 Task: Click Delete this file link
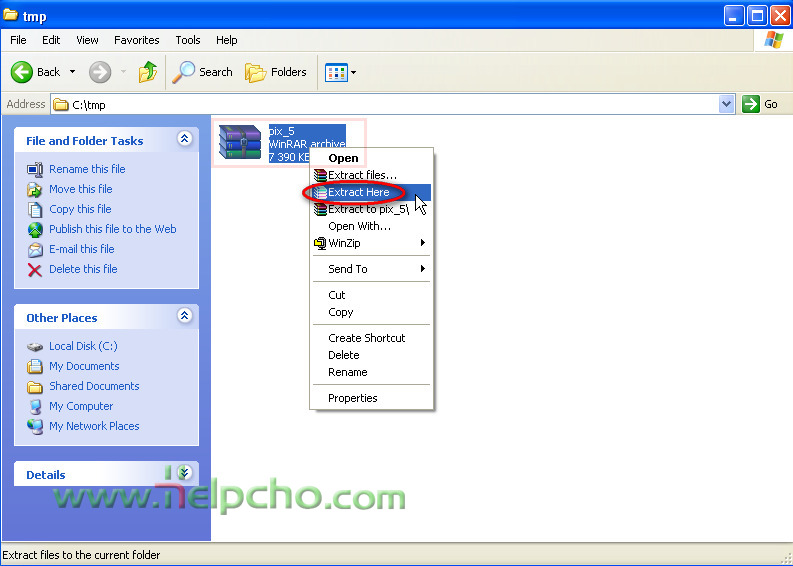83,269
